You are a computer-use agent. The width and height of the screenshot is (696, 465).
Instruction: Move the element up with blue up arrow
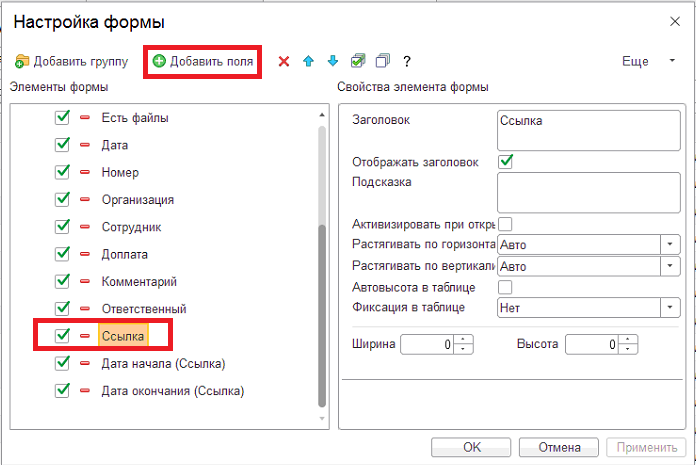(308, 61)
